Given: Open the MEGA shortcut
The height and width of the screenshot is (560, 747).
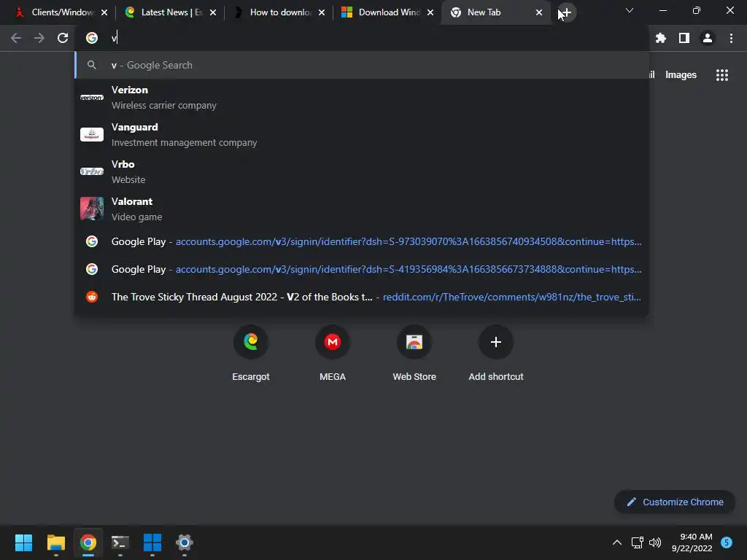Looking at the screenshot, I should click(x=333, y=354).
